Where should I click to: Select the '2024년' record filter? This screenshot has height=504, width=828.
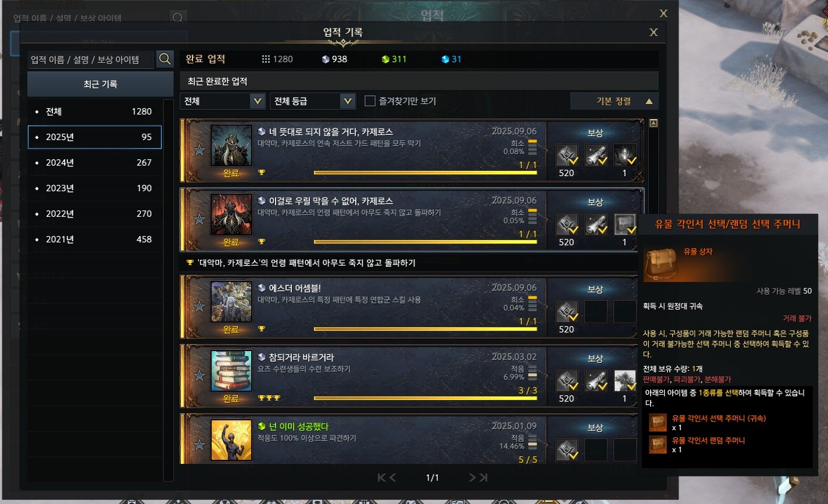click(95, 163)
